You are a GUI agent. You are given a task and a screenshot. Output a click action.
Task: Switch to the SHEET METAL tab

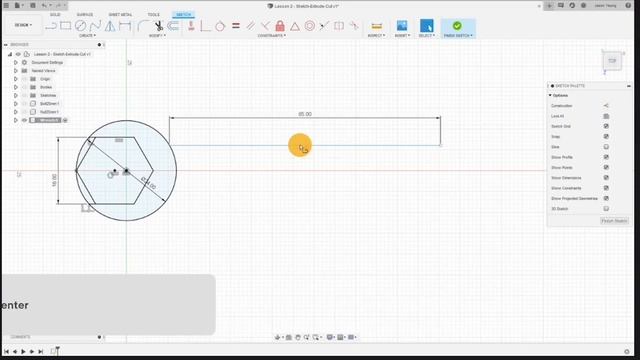point(120,15)
